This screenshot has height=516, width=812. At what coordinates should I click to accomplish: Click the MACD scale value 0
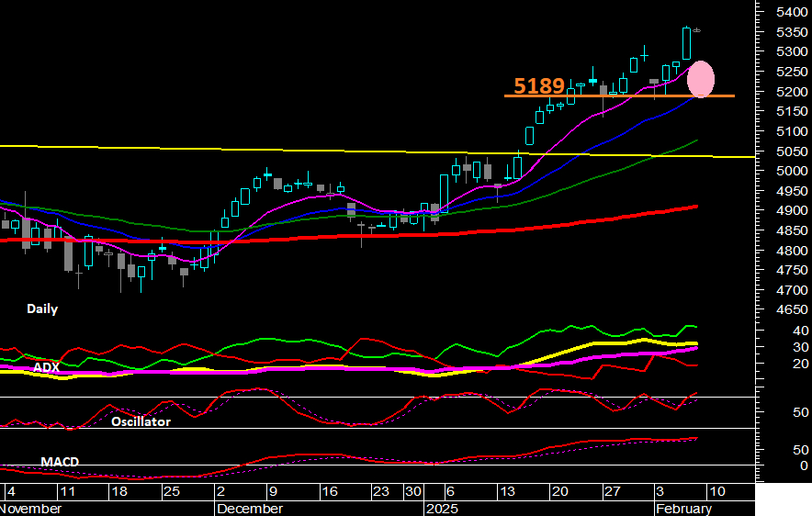point(804,466)
